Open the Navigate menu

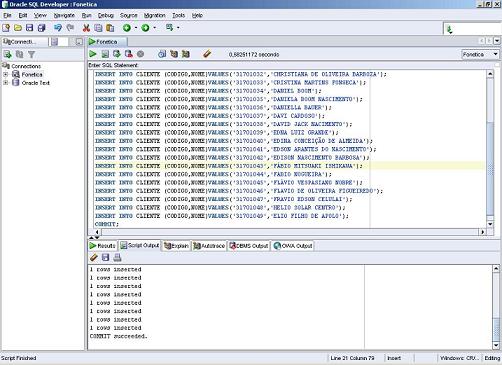(64, 15)
